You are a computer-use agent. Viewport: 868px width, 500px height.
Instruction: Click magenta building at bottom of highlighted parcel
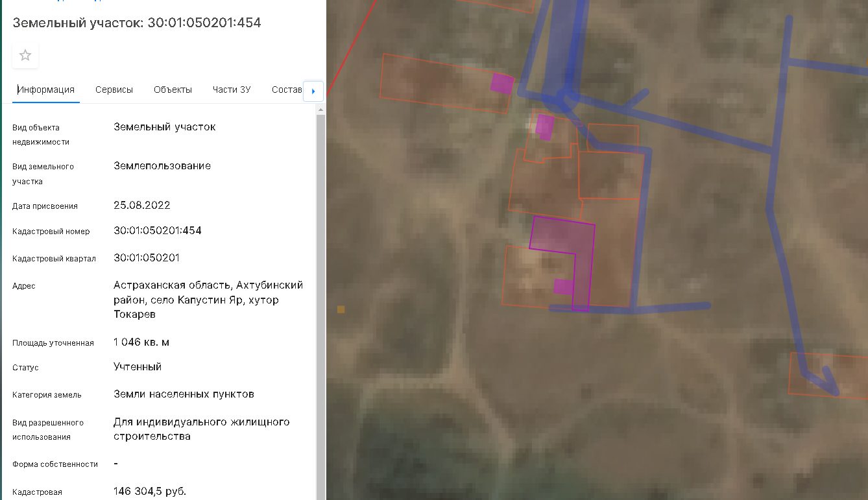564,287
